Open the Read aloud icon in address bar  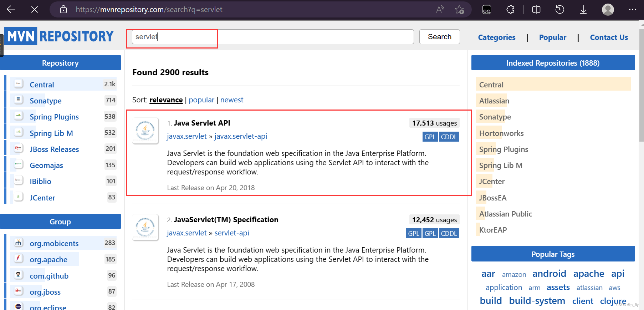(x=440, y=9)
